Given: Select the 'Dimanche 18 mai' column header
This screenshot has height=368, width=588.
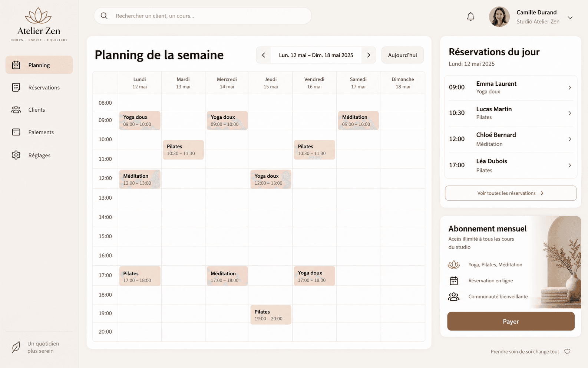Looking at the screenshot, I should coord(403,83).
